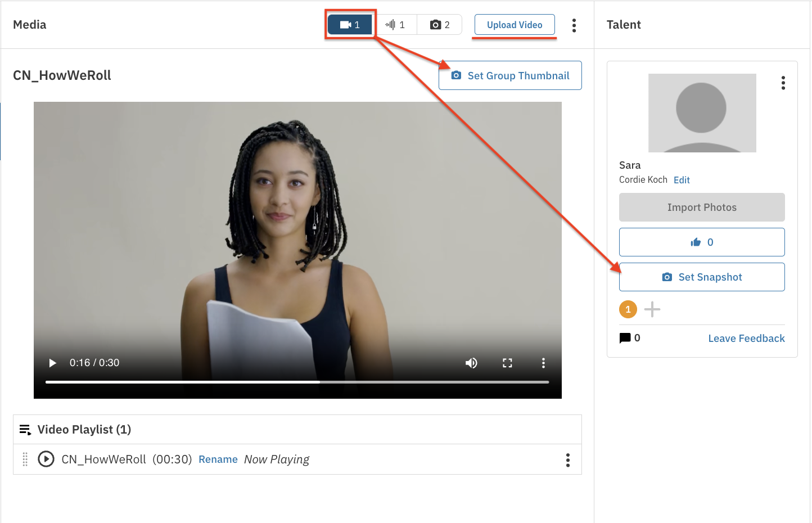Open the playlist item three-dot menu
The width and height of the screenshot is (812, 523).
point(568,460)
